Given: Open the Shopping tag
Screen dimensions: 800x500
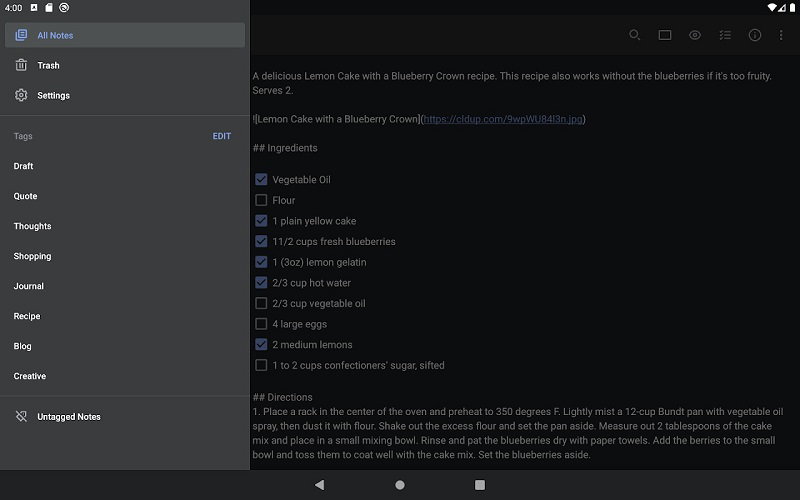Looking at the screenshot, I should (32, 256).
